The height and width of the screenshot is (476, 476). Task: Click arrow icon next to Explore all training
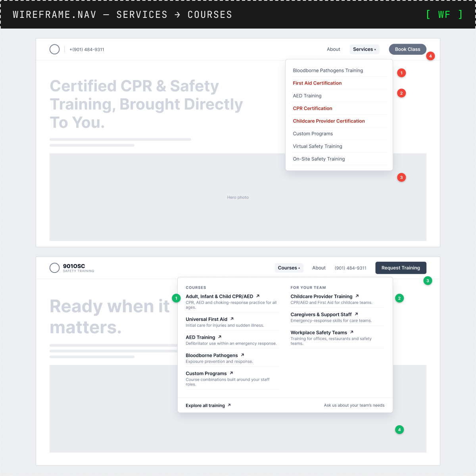point(229,405)
